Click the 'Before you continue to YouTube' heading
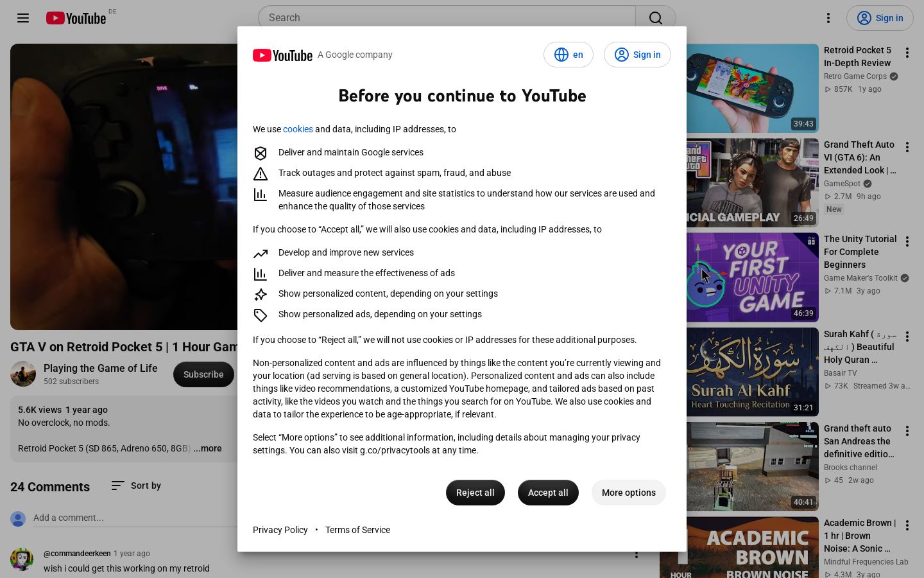The width and height of the screenshot is (924, 578). tap(462, 96)
